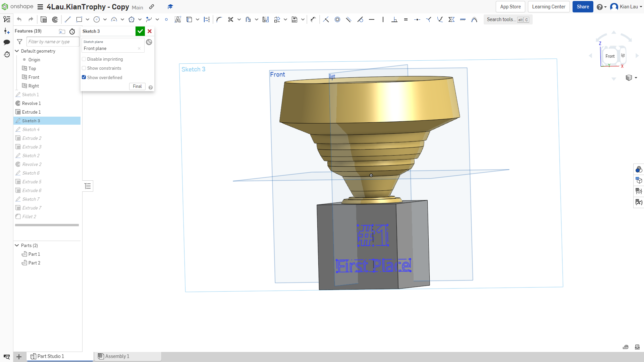This screenshot has width=644, height=362.
Task: Apply the Coincident constraint
Action: pyautogui.click(x=326, y=19)
